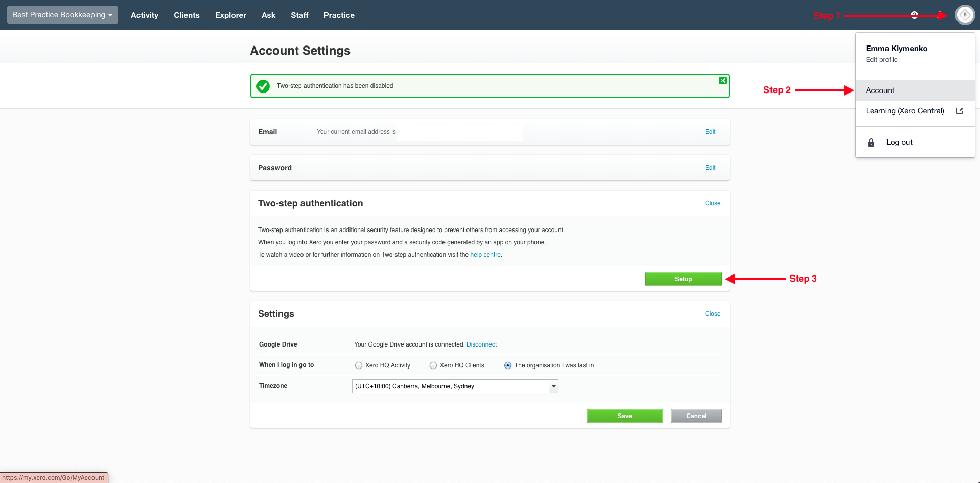
Task: Open the help icon in top bar
Action: tap(915, 15)
